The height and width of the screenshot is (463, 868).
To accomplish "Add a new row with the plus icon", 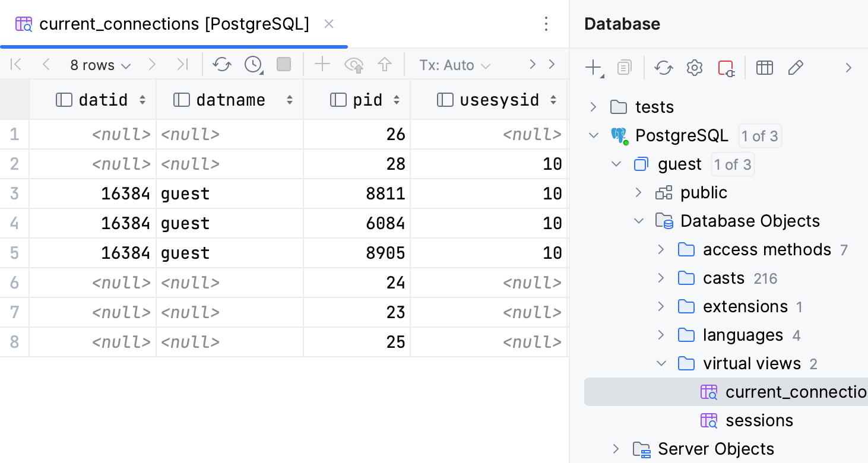I will pos(322,65).
